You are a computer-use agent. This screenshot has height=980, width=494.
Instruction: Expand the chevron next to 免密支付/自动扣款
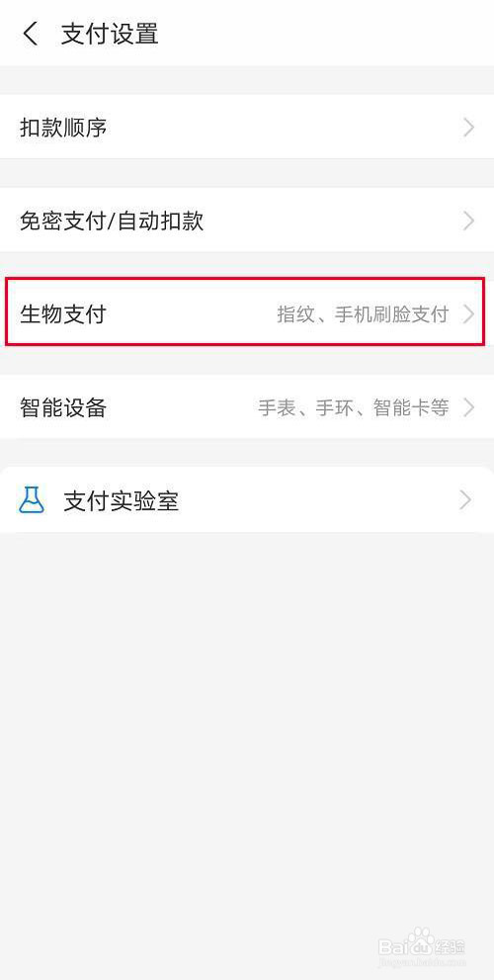point(469,222)
